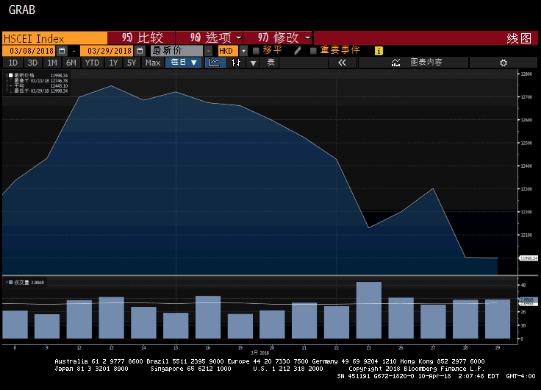
Task: Click the pencil annotation icon
Action: tap(297, 51)
